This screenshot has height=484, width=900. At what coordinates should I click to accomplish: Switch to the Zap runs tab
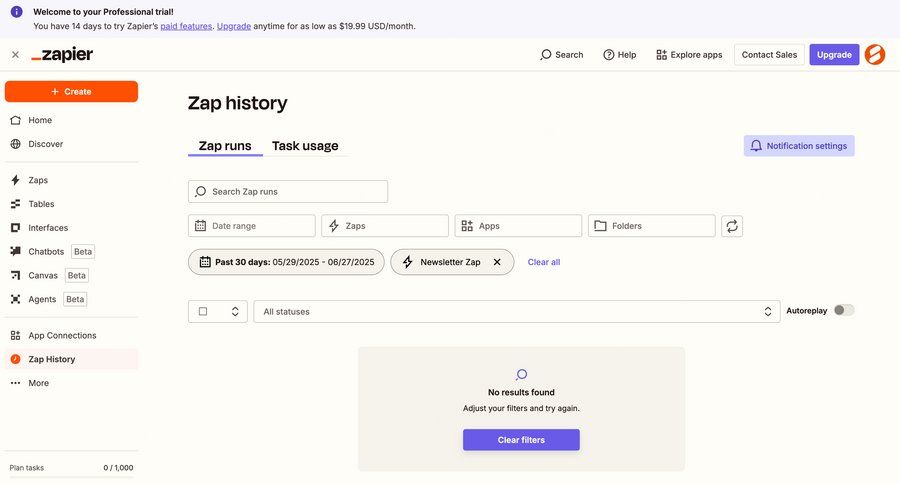click(225, 146)
